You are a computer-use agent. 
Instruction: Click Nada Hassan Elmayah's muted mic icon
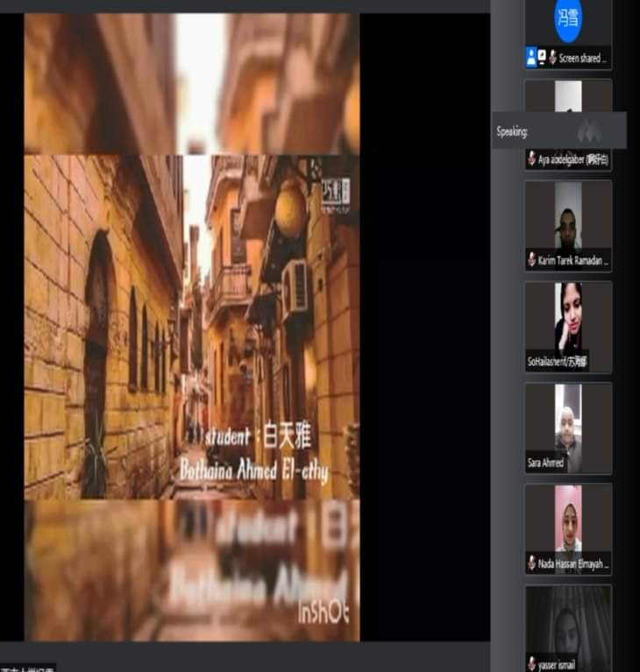[531, 563]
